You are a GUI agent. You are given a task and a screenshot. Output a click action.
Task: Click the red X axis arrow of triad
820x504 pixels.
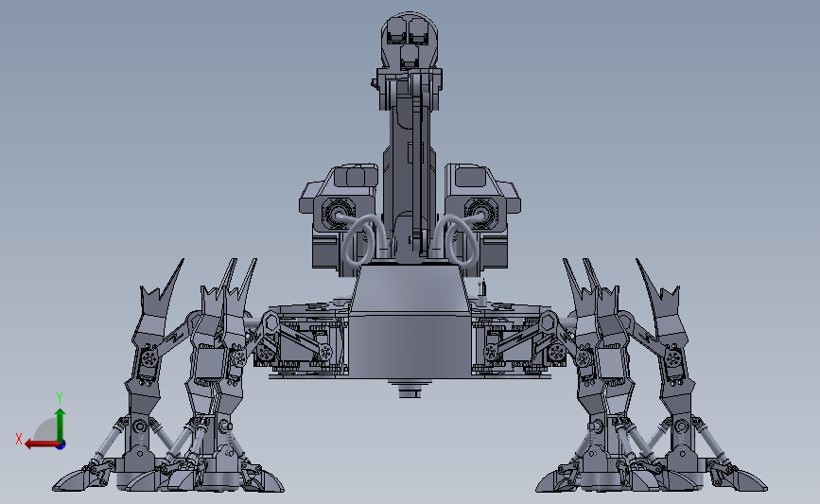click(41, 444)
